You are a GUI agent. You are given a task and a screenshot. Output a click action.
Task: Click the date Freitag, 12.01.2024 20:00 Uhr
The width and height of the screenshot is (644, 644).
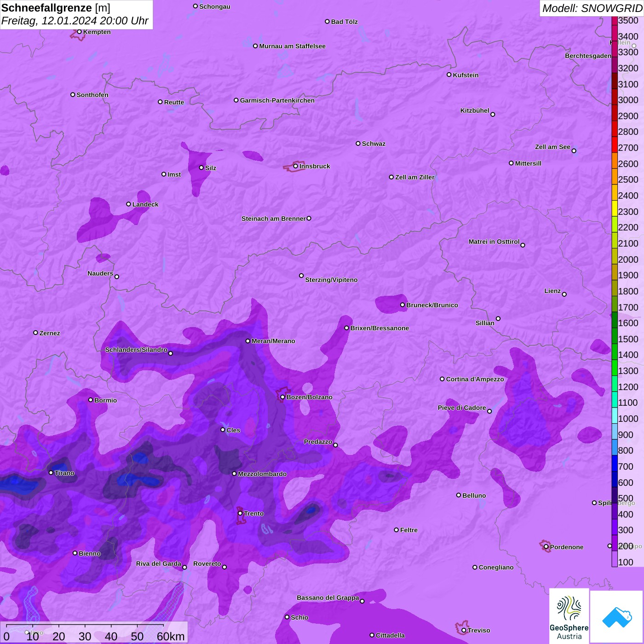[75, 21]
